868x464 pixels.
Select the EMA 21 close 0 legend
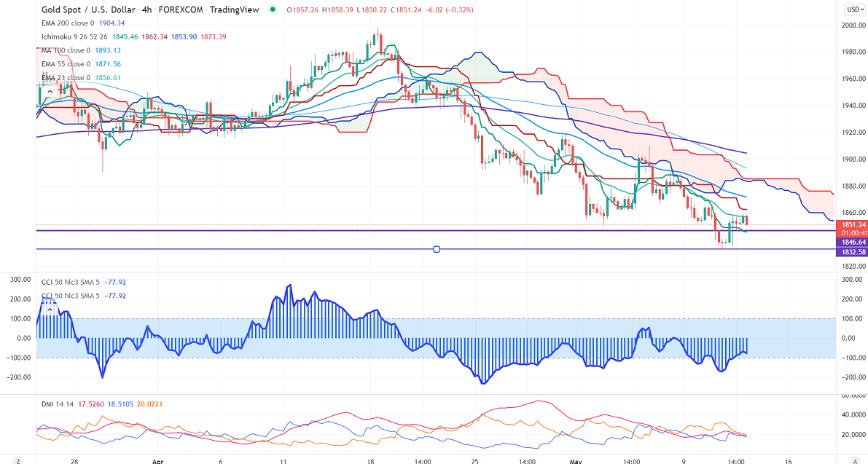point(66,78)
